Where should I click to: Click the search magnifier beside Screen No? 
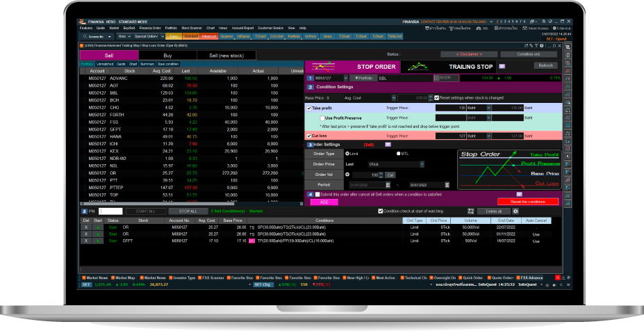[85, 37]
